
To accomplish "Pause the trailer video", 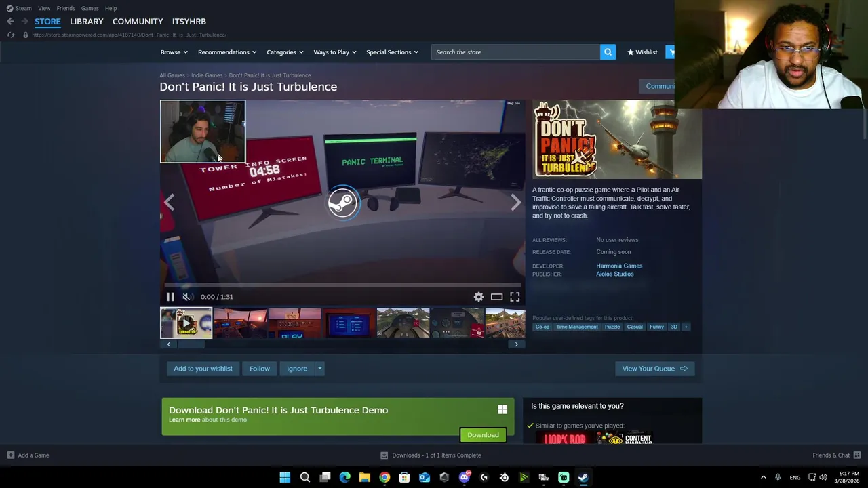I will (170, 297).
